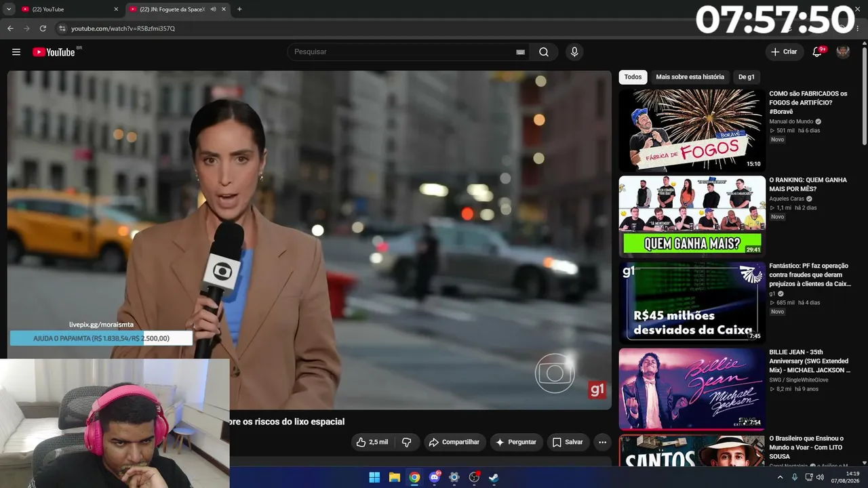Click the Chrome icon in taskbar
Image resolution: width=868 pixels, height=488 pixels.
click(414, 477)
